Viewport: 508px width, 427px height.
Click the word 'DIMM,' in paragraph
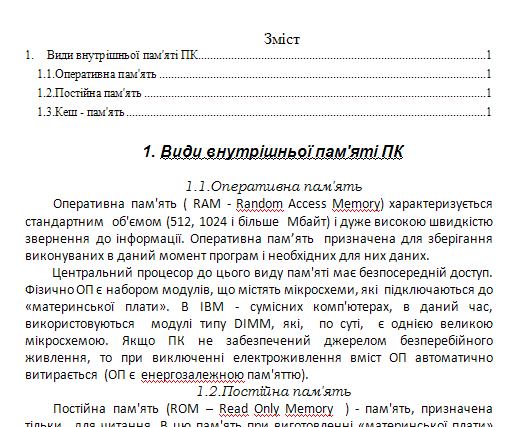point(254,324)
